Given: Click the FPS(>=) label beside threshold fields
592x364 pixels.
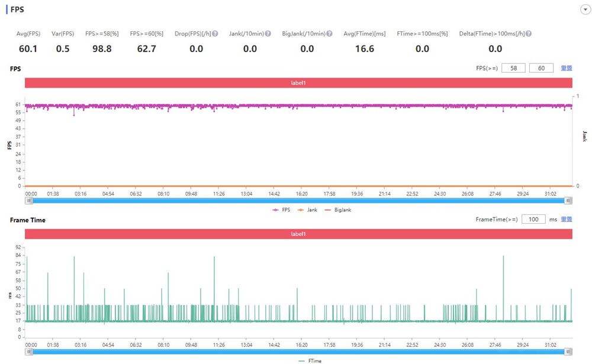Looking at the screenshot, I should [x=487, y=68].
